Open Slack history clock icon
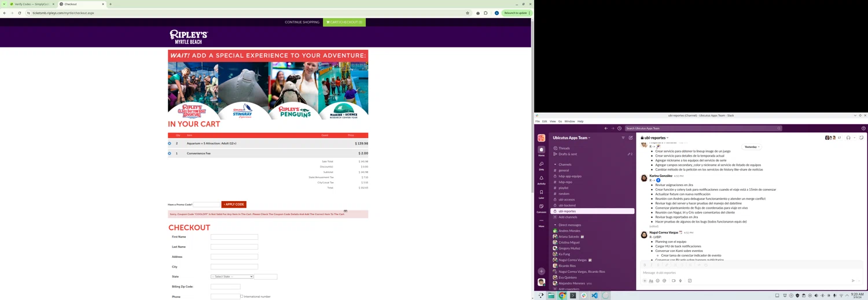The image size is (868, 300). [619, 128]
